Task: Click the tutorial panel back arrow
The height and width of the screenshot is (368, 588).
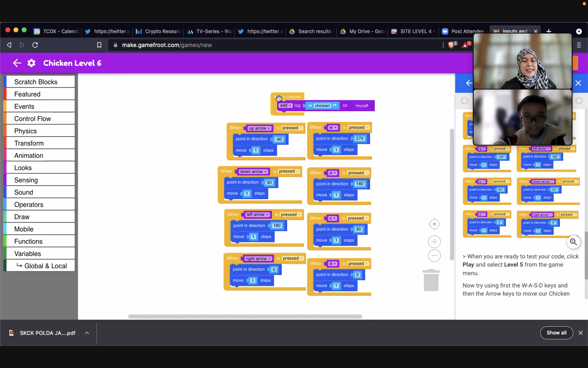Action: point(469,83)
